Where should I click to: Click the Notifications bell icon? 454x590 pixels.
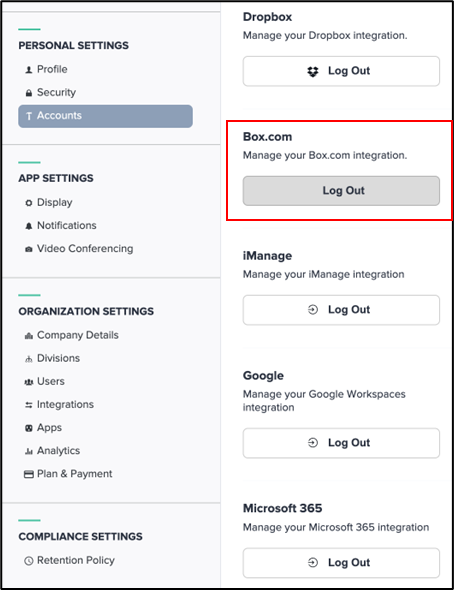(29, 226)
